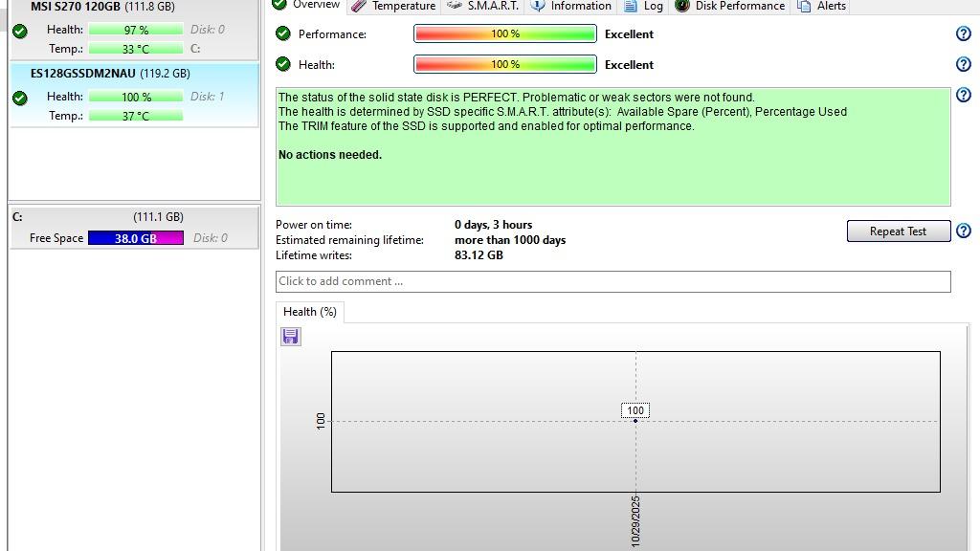Save the health chart using the floppy disk icon
This screenshot has width=980, height=551.
click(x=291, y=337)
